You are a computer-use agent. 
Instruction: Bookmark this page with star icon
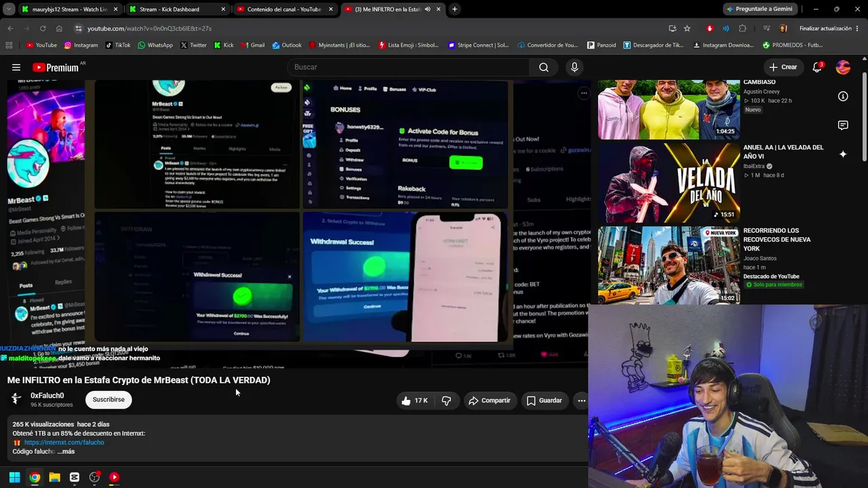tap(687, 28)
